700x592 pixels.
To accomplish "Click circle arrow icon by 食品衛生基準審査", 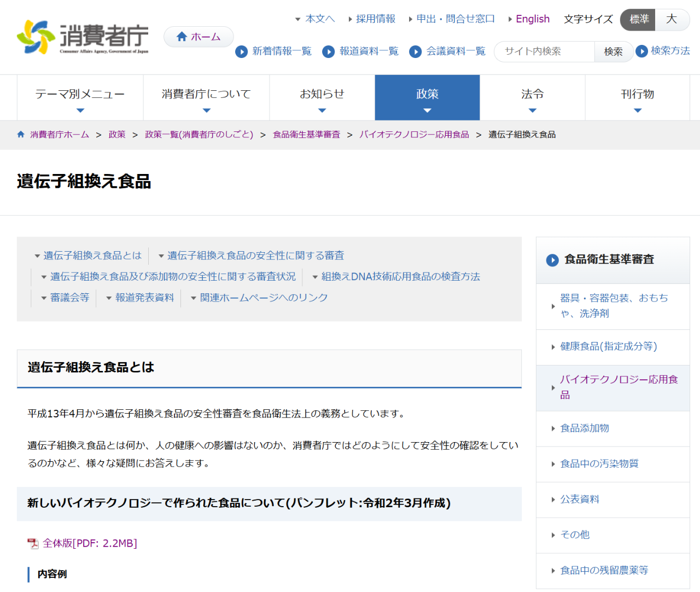I will [x=552, y=260].
